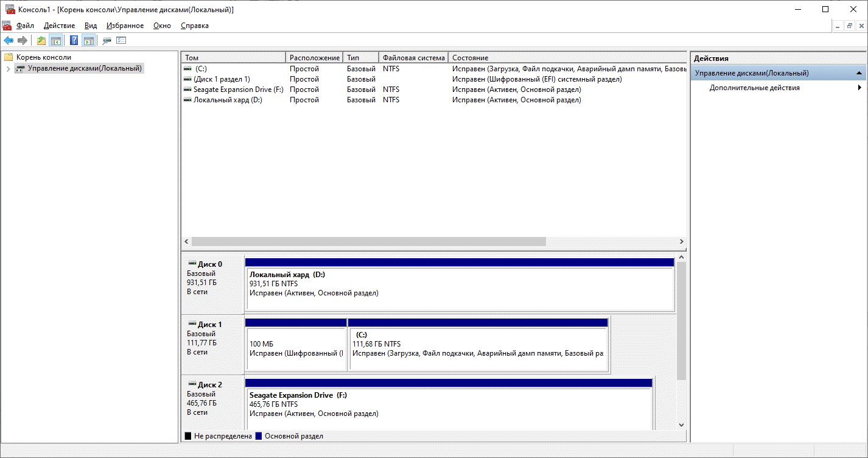Toggle the console tree show/hide button
The width and height of the screenshot is (868, 458).
(x=55, y=41)
